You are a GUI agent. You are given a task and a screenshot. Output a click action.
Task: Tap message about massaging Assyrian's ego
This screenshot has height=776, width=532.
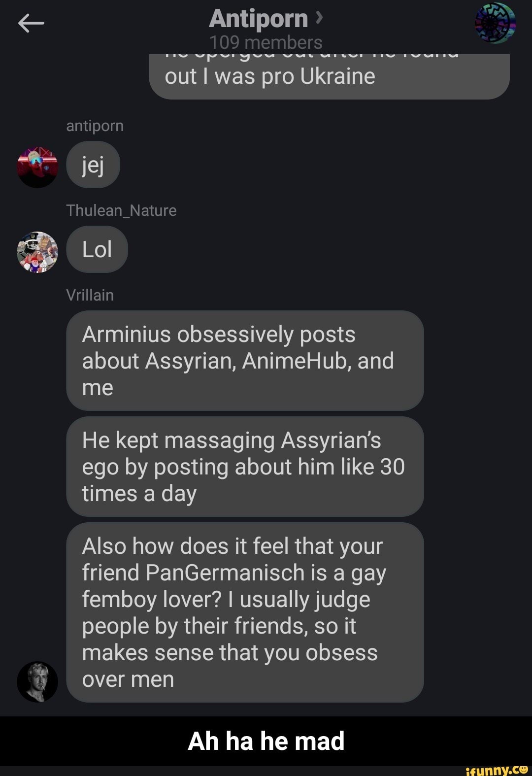[245, 467]
